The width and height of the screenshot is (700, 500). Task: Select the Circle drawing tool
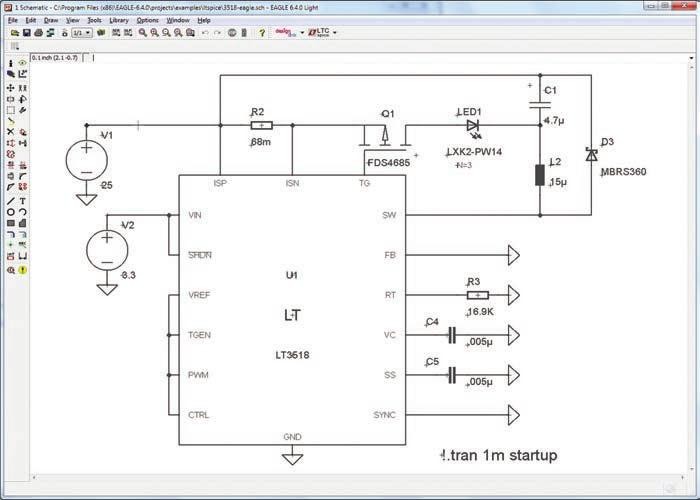tap(11, 212)
